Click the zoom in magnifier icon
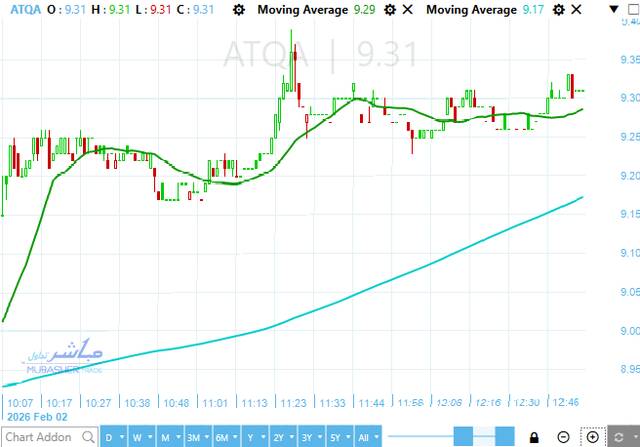Viewport: 640px width, 447px height. (593, 437)
